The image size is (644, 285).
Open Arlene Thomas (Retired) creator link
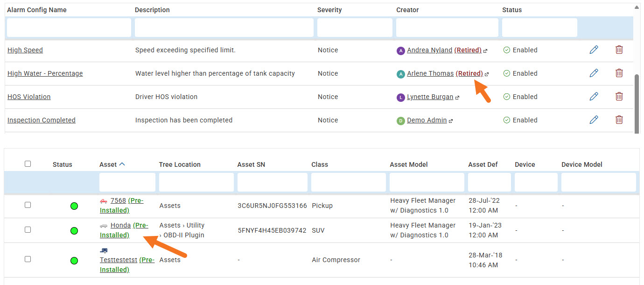(445, 73)
